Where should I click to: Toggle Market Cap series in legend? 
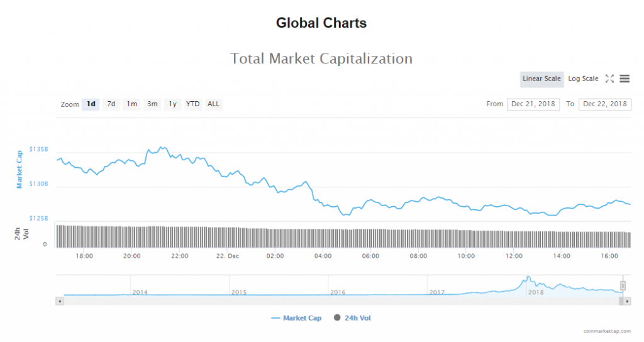(x=296, y=318)
